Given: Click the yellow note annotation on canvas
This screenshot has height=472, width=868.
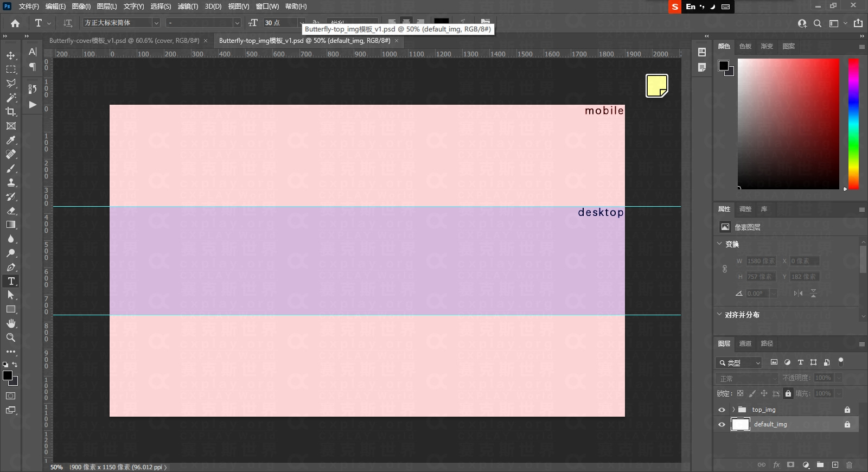Looking at the screenshot, I should click(x=656, y=86).
